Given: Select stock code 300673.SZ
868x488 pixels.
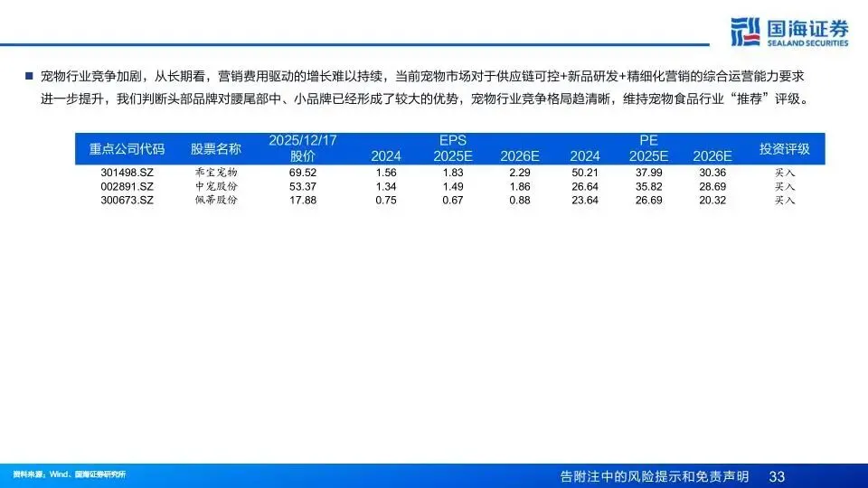Looking at the screenshot, I should [x=127, y=201].
